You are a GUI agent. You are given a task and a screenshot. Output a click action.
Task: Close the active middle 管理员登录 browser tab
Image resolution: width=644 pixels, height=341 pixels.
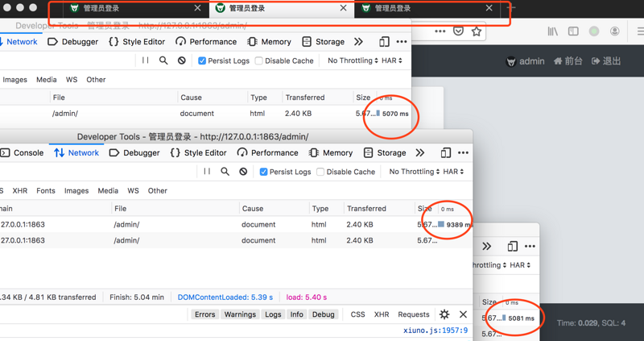click(344, 8)
